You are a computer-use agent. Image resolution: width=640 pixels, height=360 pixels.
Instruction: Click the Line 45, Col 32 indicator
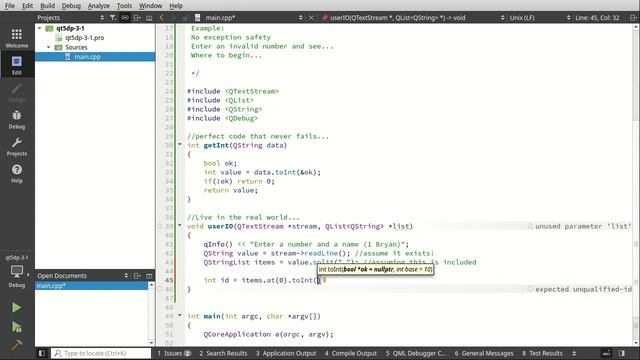(597, 18)
